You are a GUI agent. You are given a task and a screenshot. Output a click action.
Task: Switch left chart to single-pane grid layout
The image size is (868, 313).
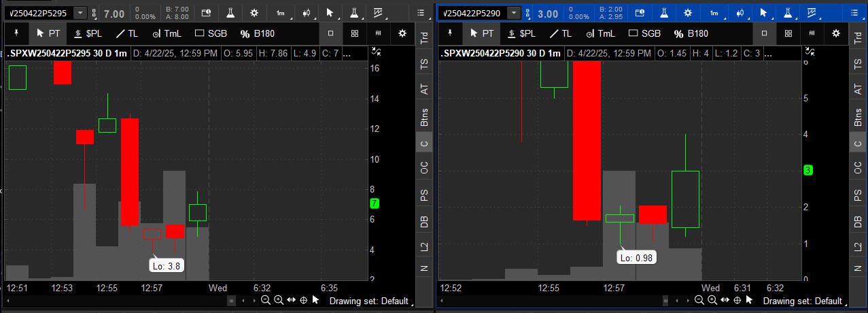pyautogui.click(x=331, y=33)
